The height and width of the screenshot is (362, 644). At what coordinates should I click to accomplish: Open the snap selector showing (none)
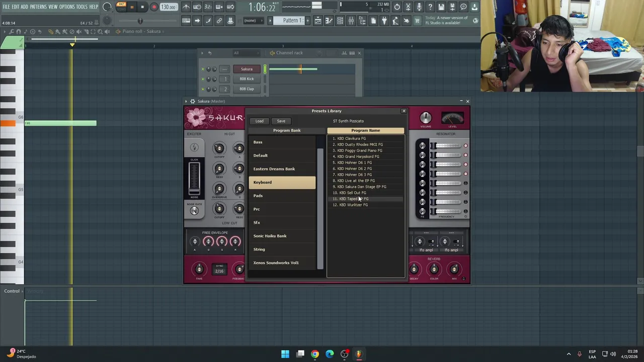(x=253, y=21)
